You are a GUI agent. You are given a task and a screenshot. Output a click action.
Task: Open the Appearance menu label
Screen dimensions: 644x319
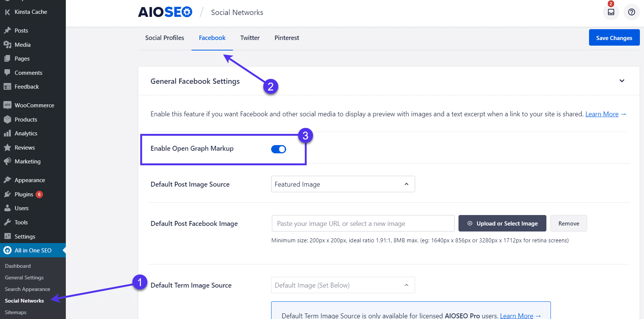(x=30, y=180)
